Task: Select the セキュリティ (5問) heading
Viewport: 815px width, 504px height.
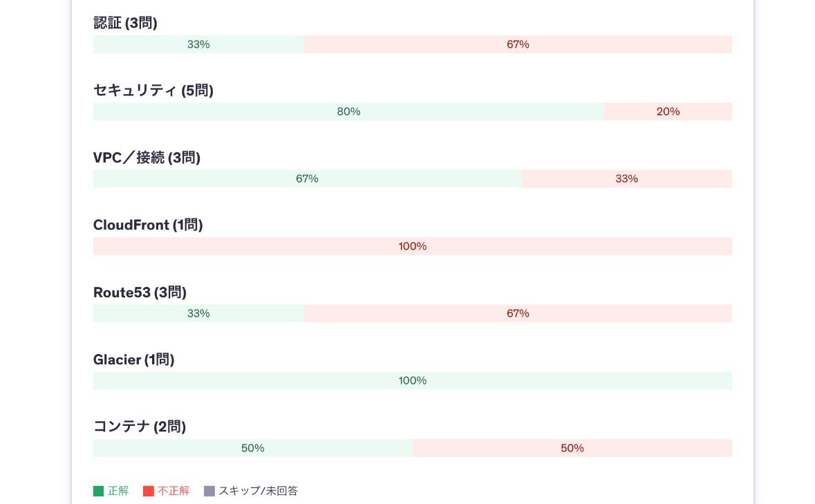Action: (x=153, y=91)
